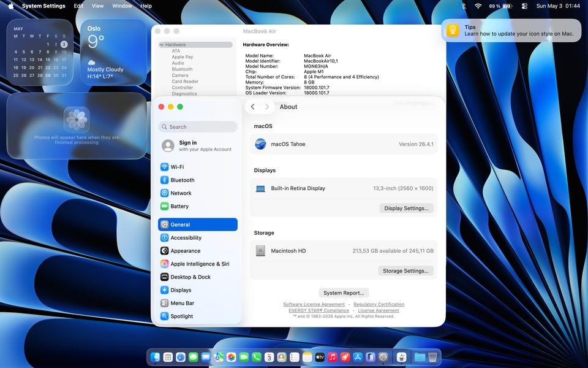Click the System Report... button
Viewport: 588px width, 368px height.
click(x=344, y=293)
